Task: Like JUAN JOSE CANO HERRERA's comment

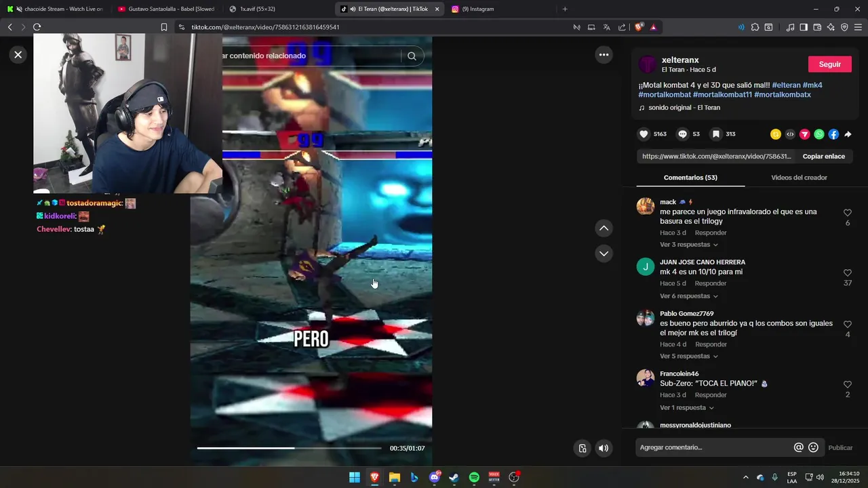Action: (x=847, y=273)
